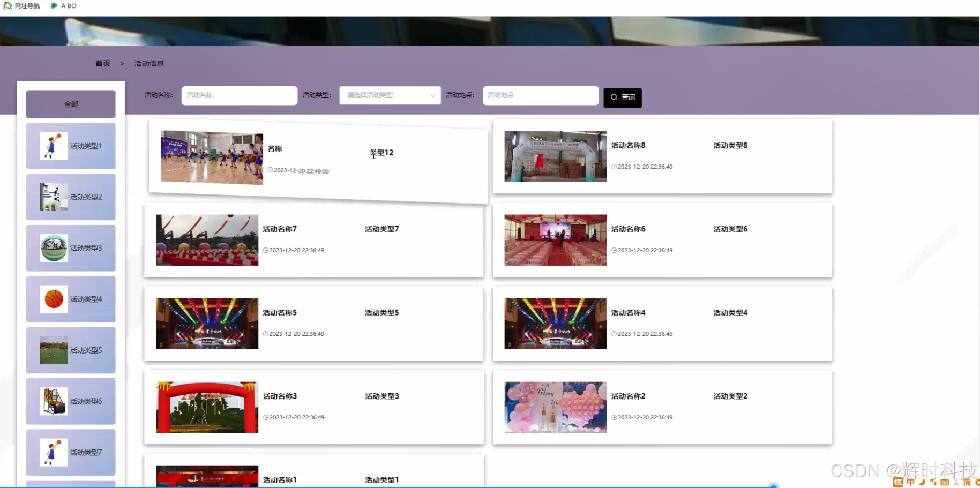Click the 活动类型5 label on card
This screenshot has height=488, width=980.
click(x=382, y=313)
